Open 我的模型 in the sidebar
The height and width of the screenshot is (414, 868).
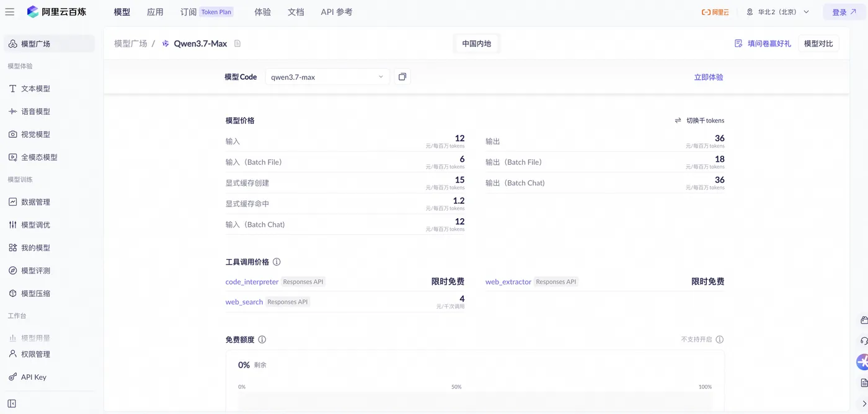click(50, 248)
